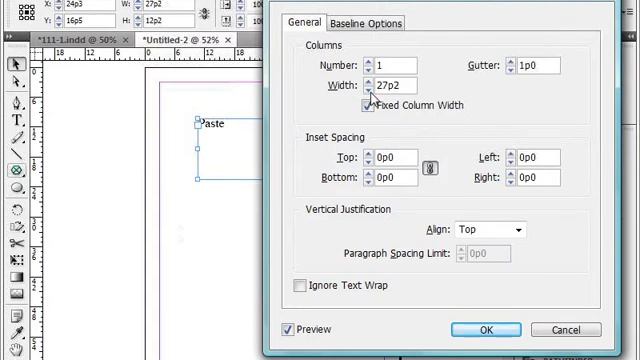Switch to the 111-1.indd document tab
Viewport: 640px width, 360px height.
(77, 40)
